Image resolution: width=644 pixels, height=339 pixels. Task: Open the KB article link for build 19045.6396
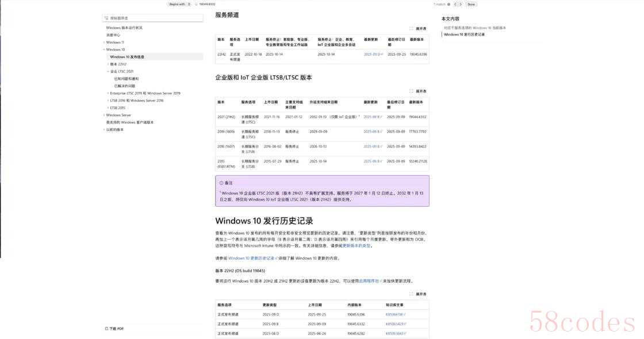(396, 314)
